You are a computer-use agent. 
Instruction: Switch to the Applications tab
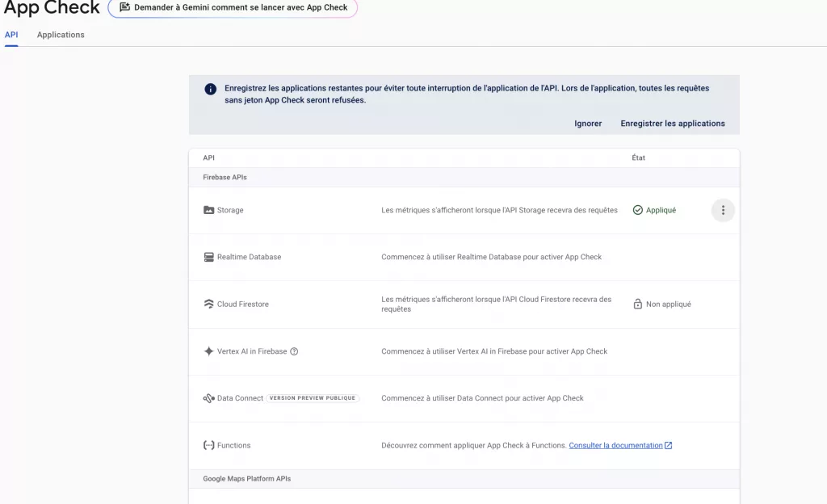[61, 35]
